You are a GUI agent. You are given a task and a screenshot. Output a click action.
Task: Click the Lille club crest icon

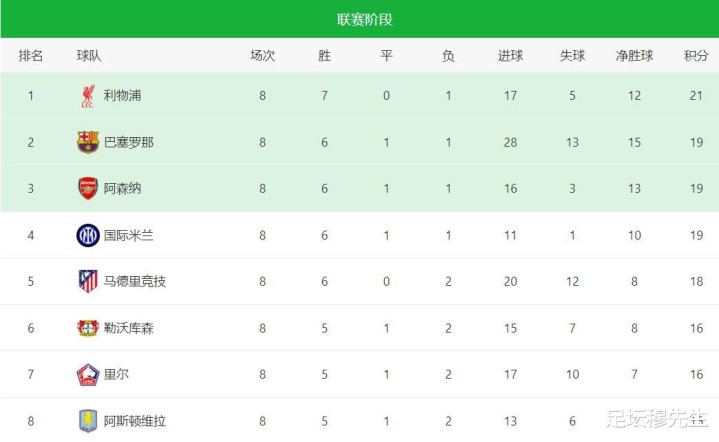pos(88,374)
